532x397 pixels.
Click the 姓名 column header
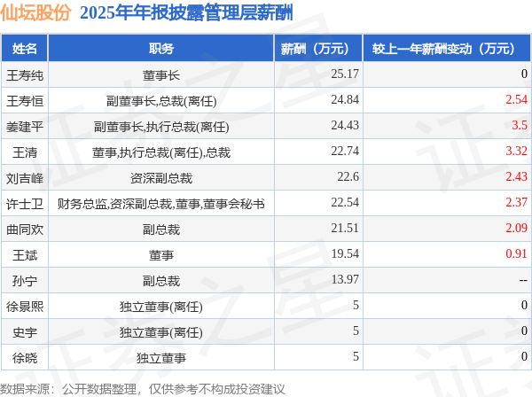tap(25, 49)
